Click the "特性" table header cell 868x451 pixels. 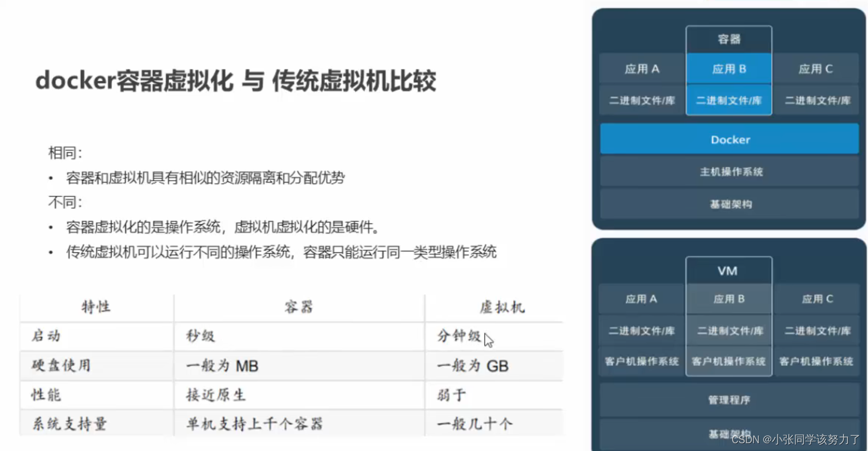[96, 307]
